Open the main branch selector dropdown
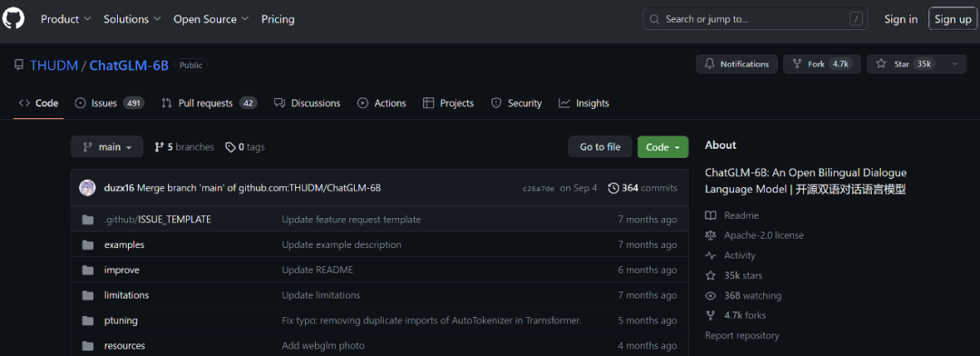The height and width of the screenshot is (356, 980). (107, 147)
